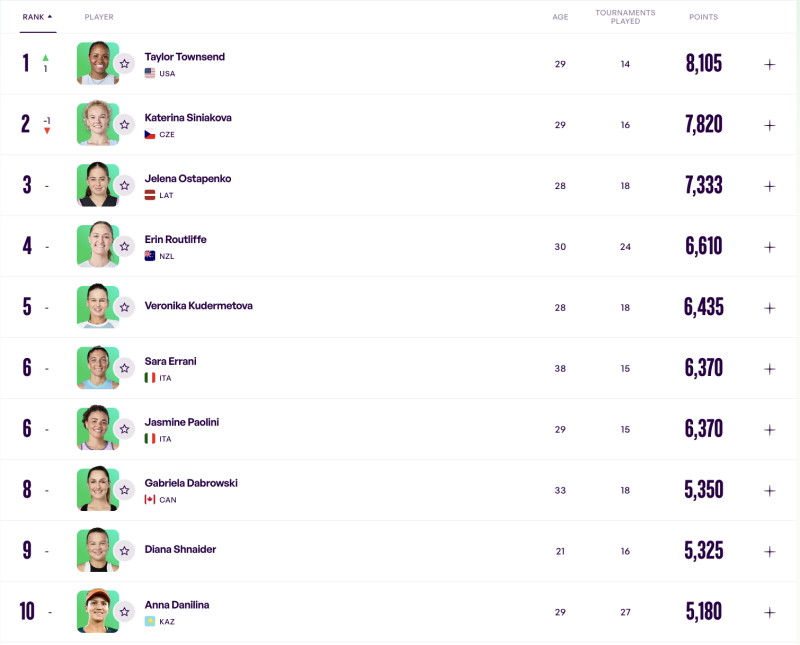Click the star beside Sara Errani
The width and height of the screenshot is (800, 645).
click(x=124, y=368)
